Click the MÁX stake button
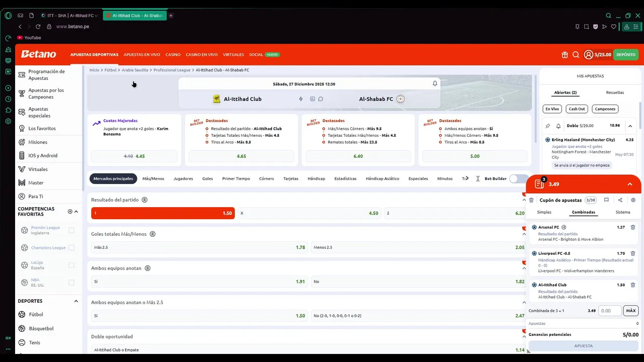Screen dimensions: 644x362 pyautogui.click(x=631, y=311)
